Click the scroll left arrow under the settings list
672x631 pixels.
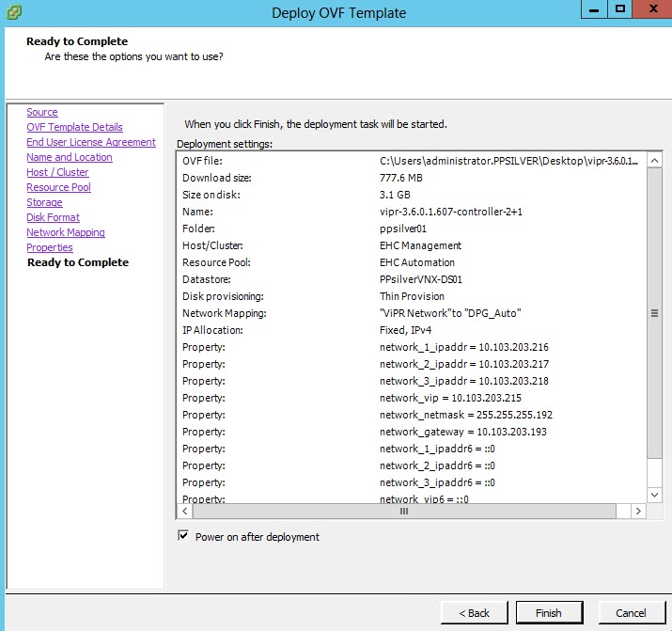[185, 511]
